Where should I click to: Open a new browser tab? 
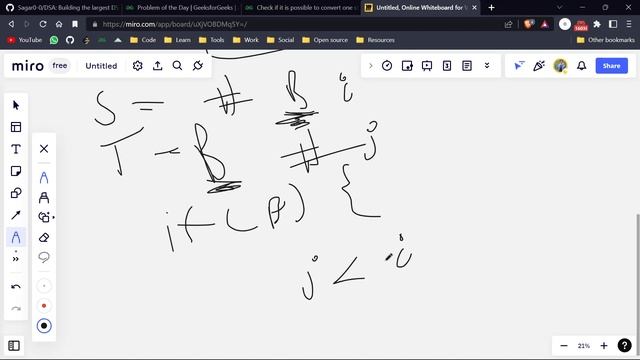tap(491, 8)
